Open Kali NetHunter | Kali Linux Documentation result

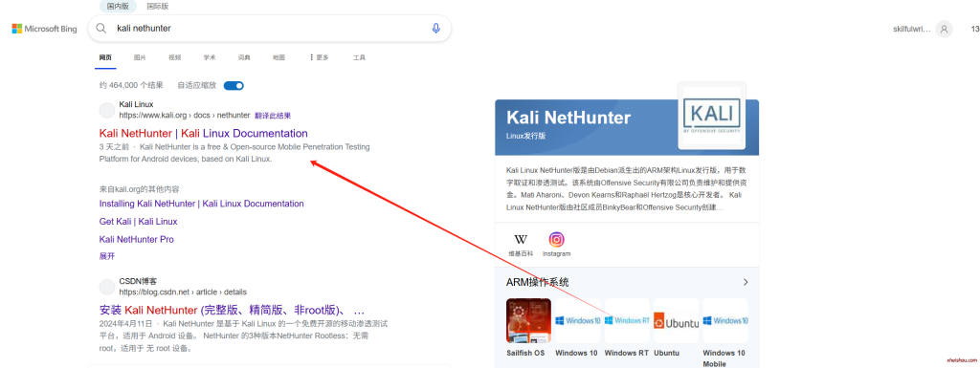(203, 133)
